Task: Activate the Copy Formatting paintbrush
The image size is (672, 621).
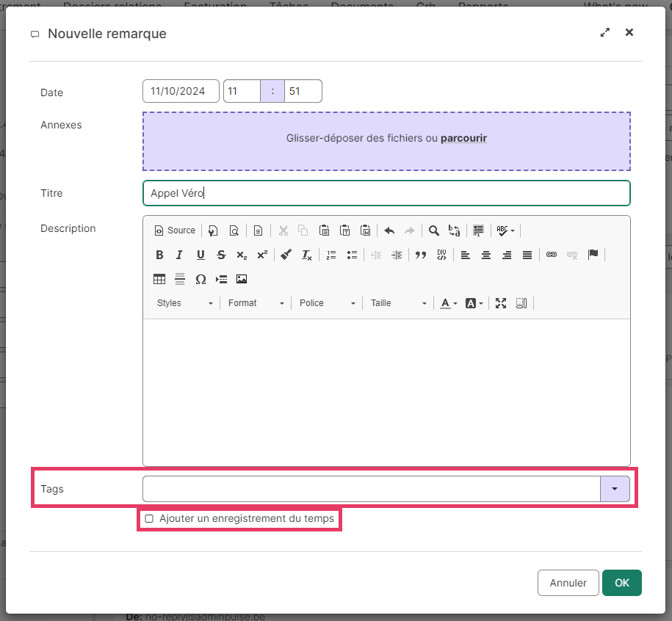Action: pyautogui.click(x=286, y=255)
